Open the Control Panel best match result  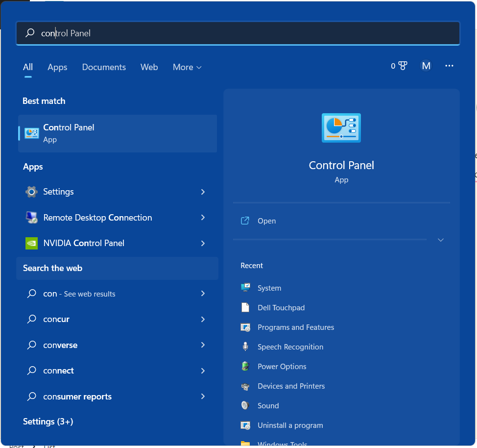(118, 133)
